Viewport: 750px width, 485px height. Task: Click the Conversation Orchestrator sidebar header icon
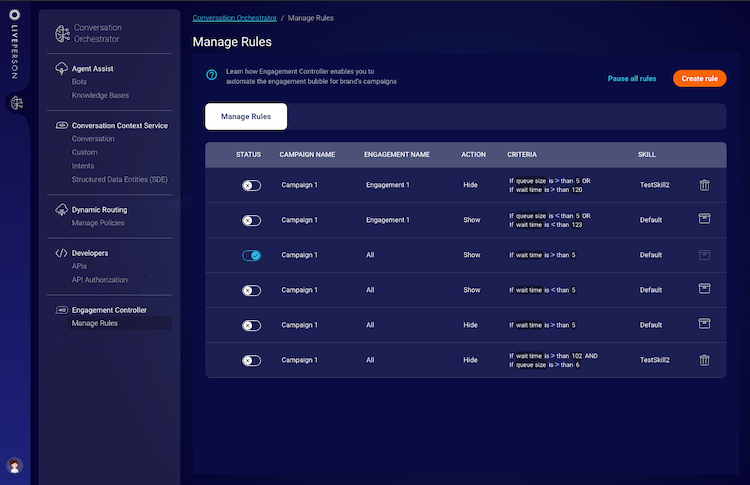(62, 33)
